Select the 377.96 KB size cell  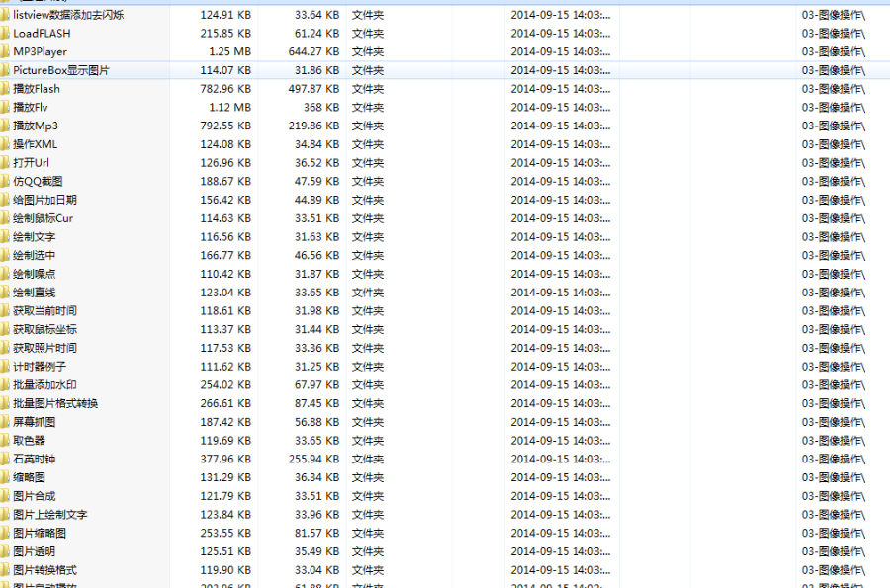coord(225,460)
